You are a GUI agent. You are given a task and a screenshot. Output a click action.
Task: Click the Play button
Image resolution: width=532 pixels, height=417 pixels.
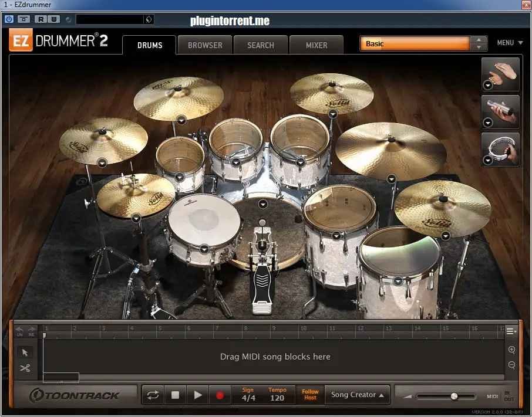197,395
